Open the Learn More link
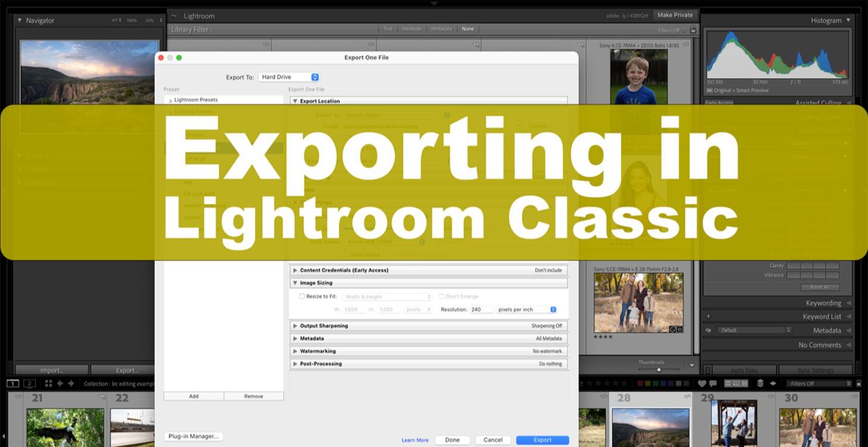This screenshot has width=868, height=447. (x=415, y=440)
